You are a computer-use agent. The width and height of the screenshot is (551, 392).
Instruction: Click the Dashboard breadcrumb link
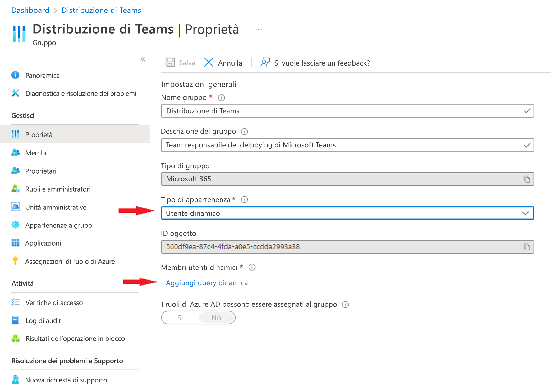pos(30,10)
